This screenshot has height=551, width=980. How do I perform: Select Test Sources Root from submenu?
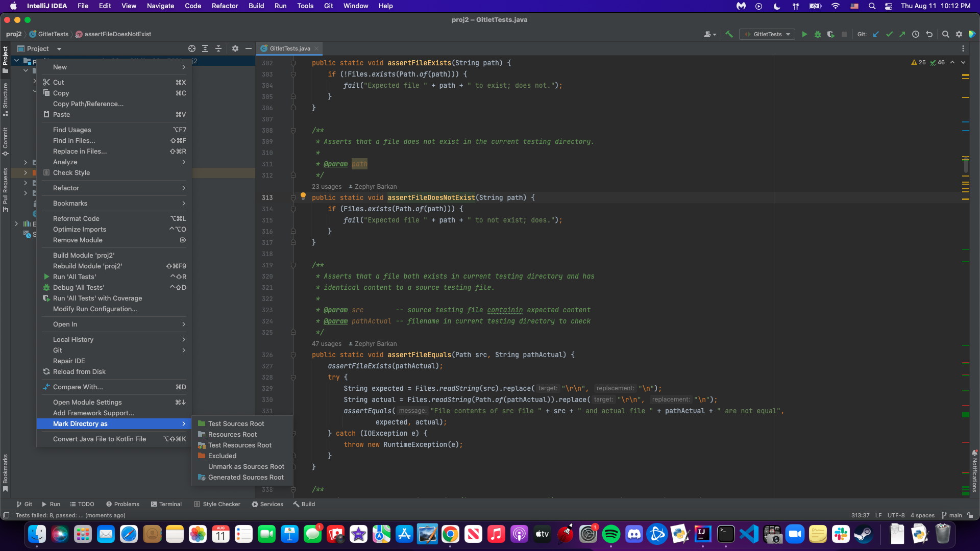[x=236, y=423]
